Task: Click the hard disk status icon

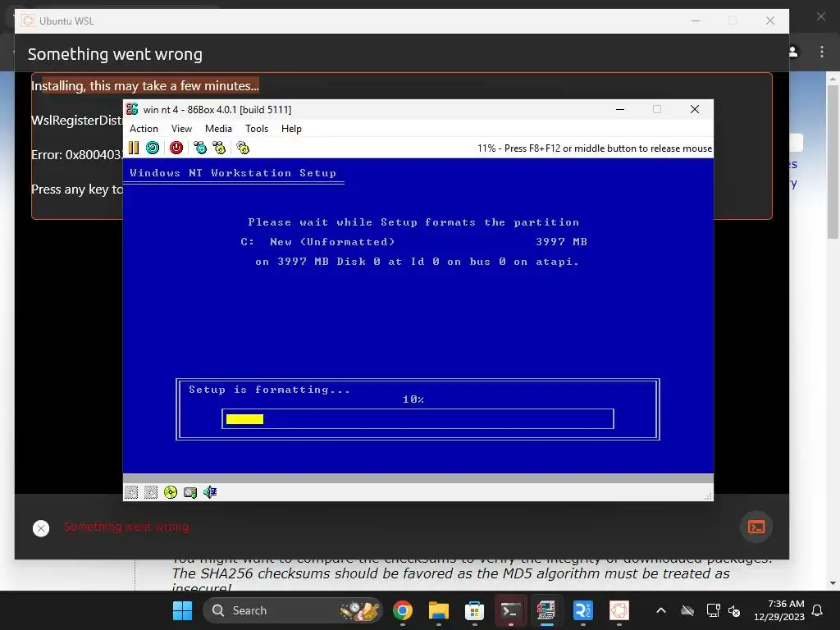Action: 190,492
